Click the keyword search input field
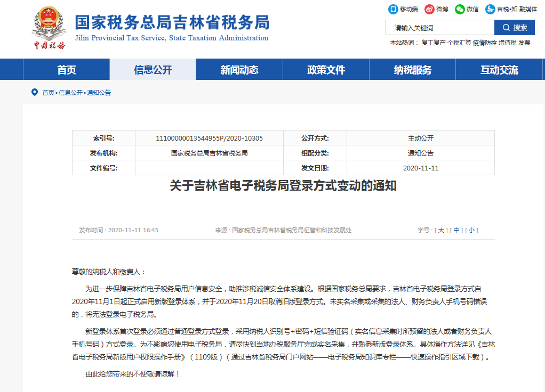Image resolution: width=545 pixels, height=392 pixels. pyautogui.click(x=440, y=28)
